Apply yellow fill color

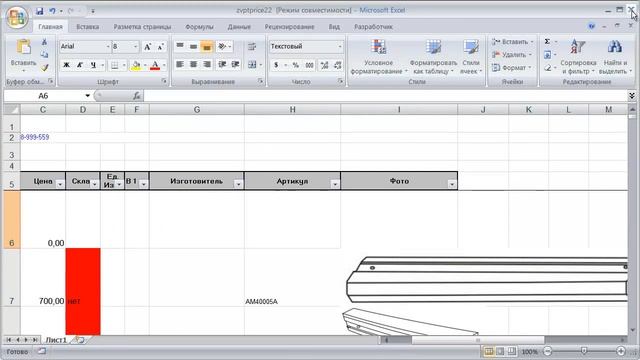click(x=136, y=65)
